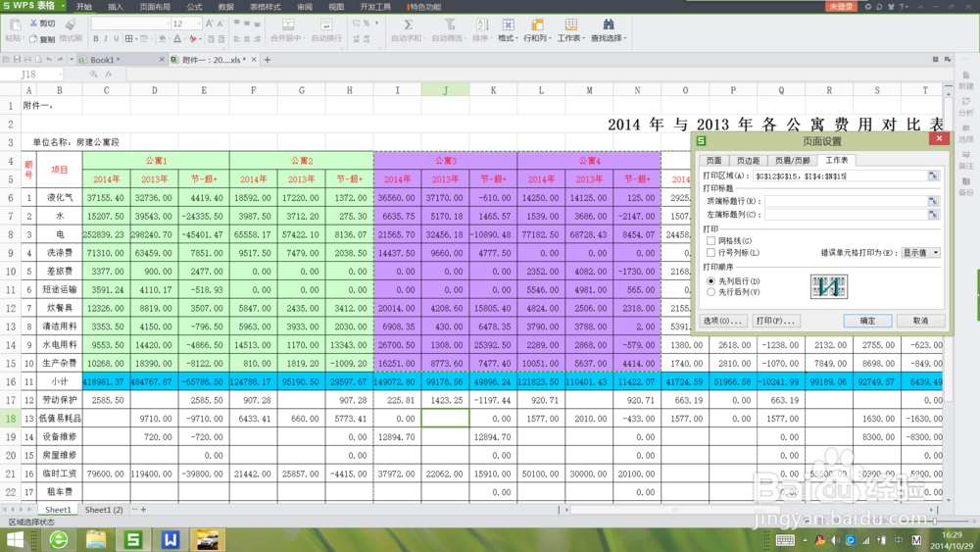This screenshot has width=980, height=552.
Task: Click the increase font size icon
Action: click(210, 24)
